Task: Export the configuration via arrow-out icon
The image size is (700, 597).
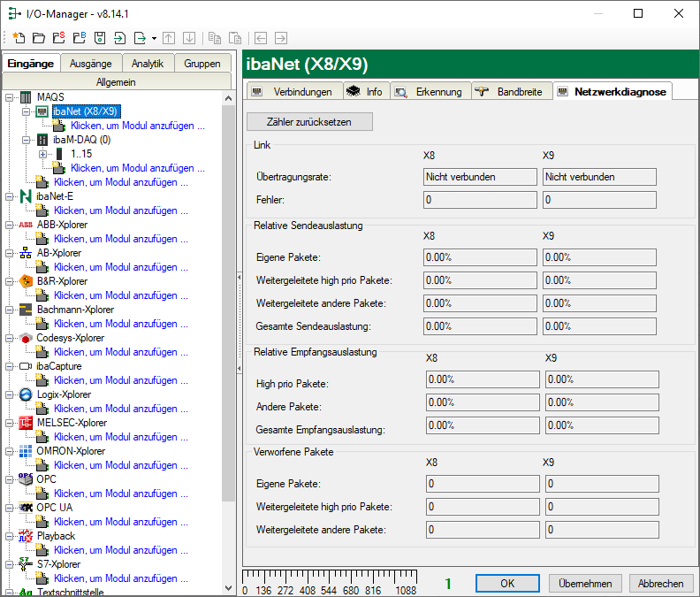Action: (141, 38)
